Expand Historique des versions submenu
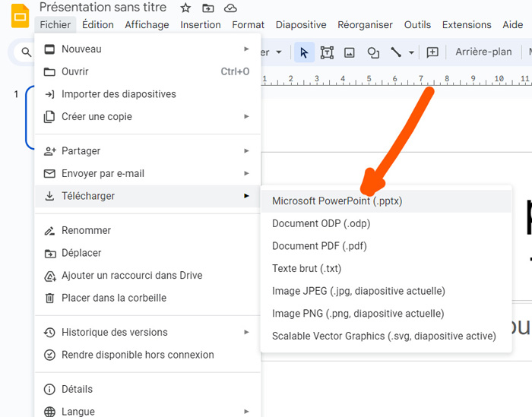532x417 pixels. 147,332
